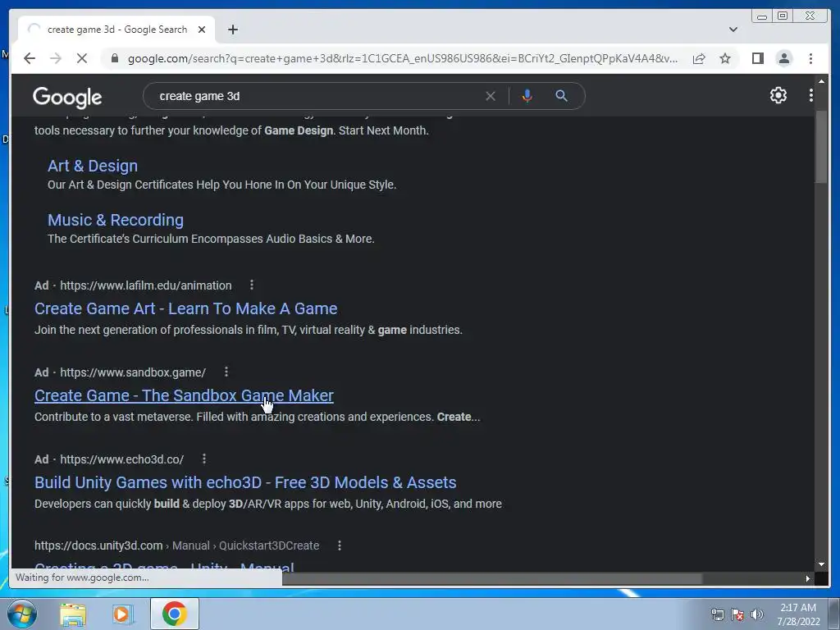
Task: Go back to the previous page
Action: coord(30,58)
